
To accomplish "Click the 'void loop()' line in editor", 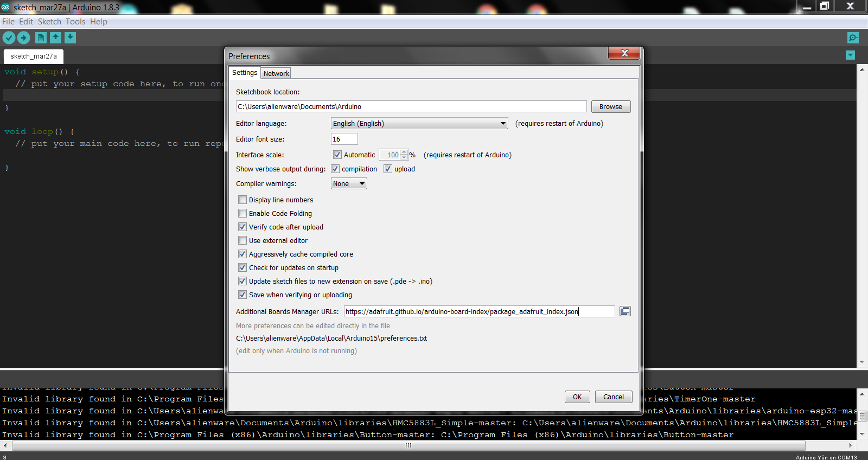I will pos(39,131).
